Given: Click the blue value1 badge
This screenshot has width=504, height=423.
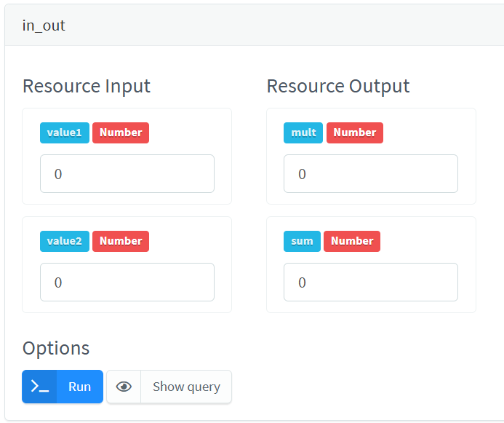Looking at the screenshot, I should click(65, 133).
